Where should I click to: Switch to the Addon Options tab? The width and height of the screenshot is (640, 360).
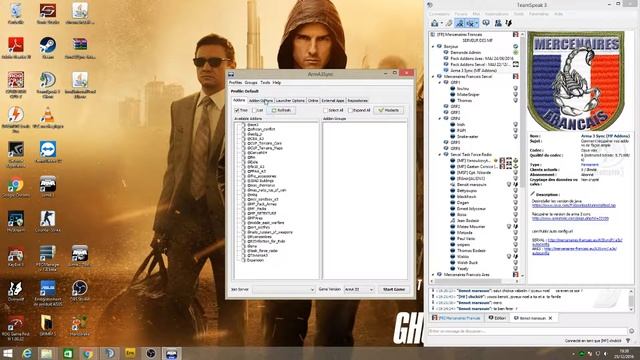tap(261, 100)
